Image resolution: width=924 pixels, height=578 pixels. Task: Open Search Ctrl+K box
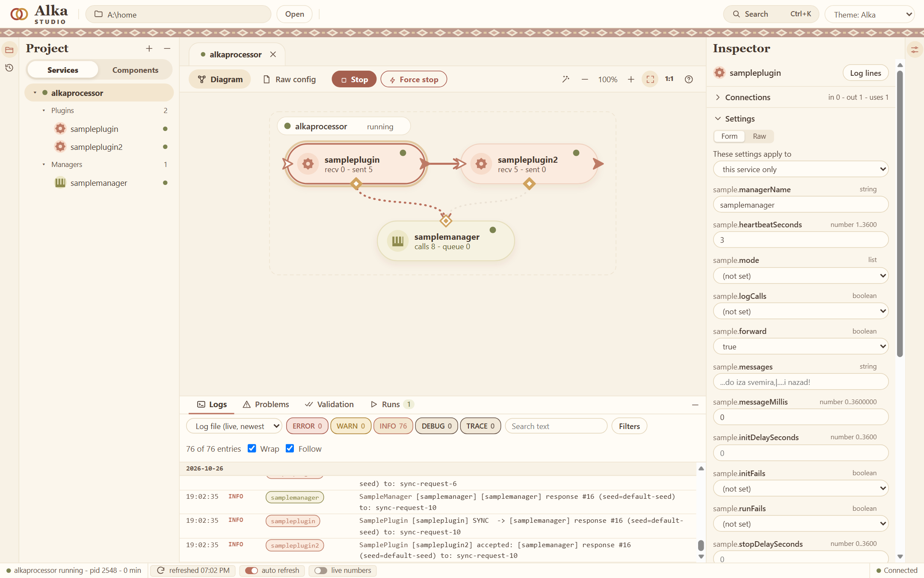(771, 14)
